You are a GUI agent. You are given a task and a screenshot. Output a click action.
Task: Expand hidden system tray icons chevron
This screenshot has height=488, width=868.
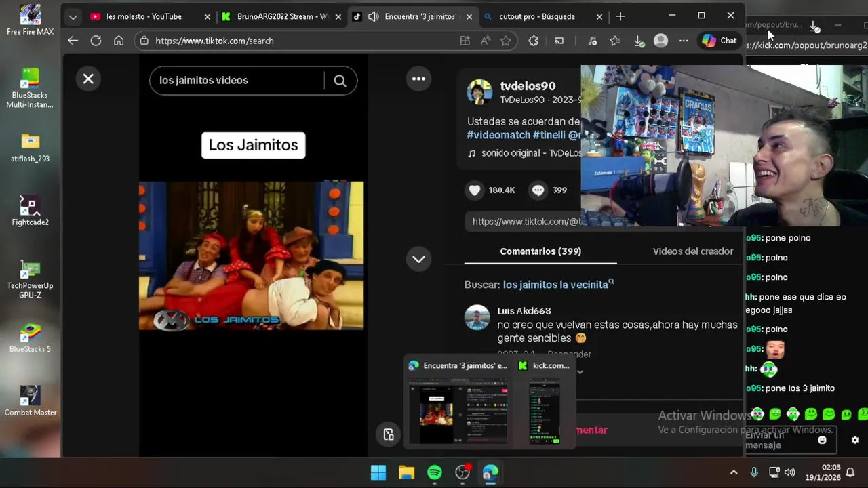[x=734, y=472]
